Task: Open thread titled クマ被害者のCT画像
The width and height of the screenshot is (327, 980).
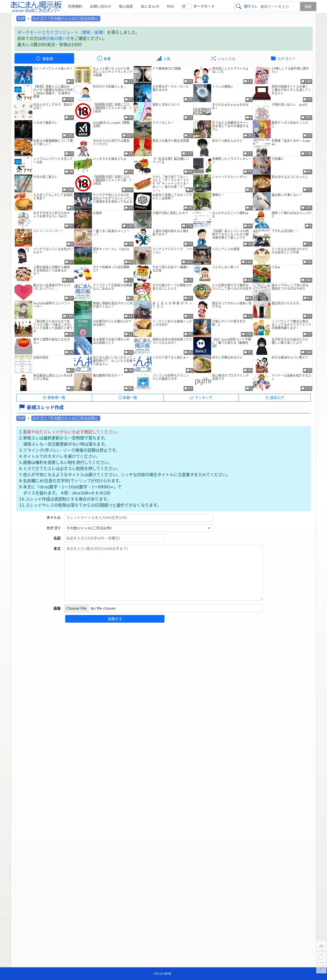Action: point(167,68)
